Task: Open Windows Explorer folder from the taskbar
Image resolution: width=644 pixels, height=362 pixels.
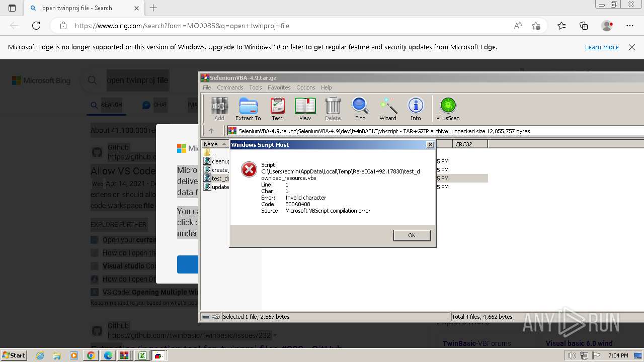Action: tap(57, 355)
